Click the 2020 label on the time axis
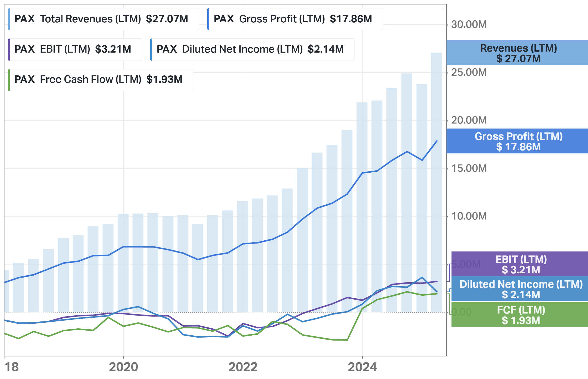 click(123, 367)
